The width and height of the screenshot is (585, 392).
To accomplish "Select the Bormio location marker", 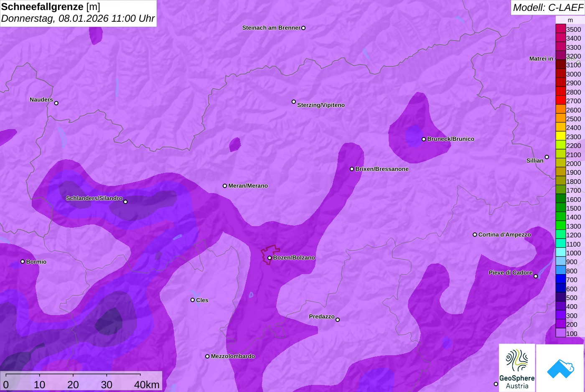I will pos(23,262).
